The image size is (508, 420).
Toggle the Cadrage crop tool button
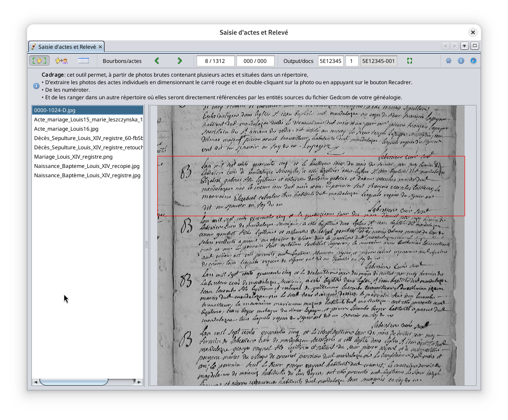(x=39, y=61)
